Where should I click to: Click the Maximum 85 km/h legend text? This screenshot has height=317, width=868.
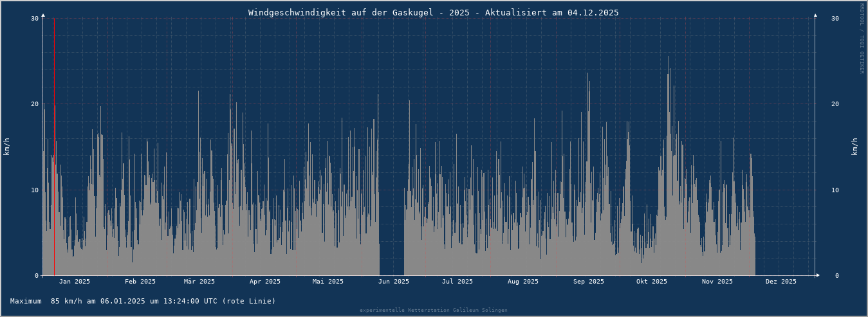143,301
